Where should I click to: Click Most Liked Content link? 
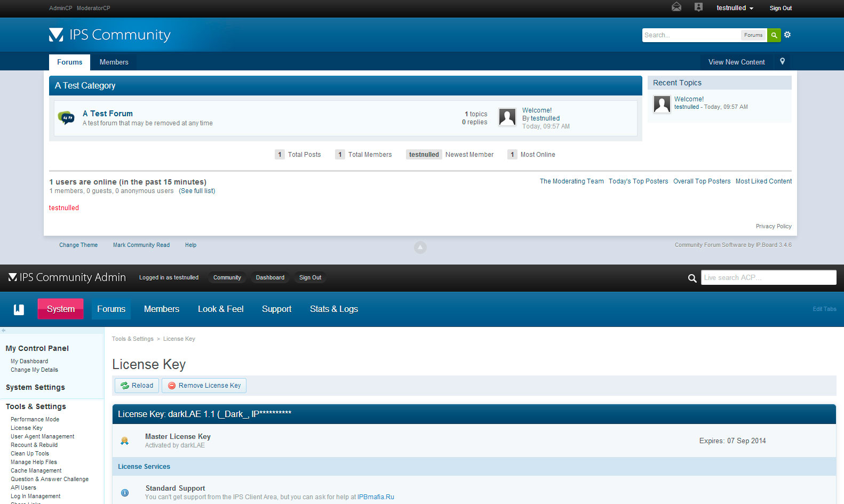[763, 181]
